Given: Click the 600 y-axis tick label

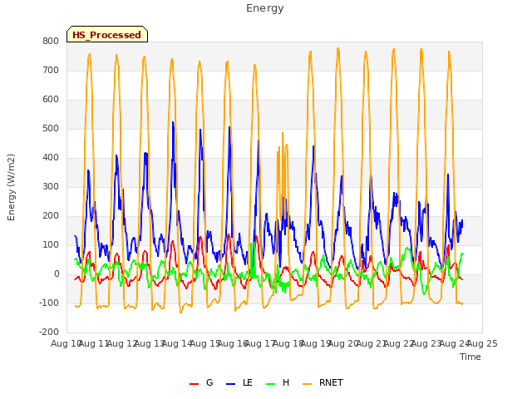Looking at the screenshot, I should tap(51, 100).
